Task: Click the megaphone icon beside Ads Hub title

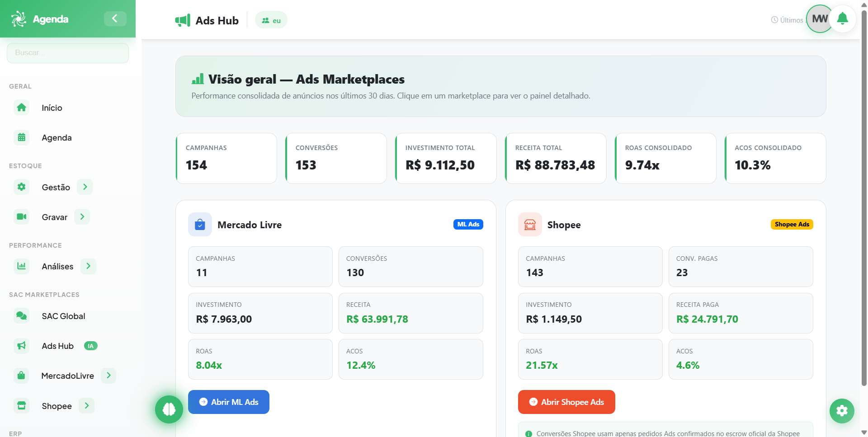Action: coord(183,20)
